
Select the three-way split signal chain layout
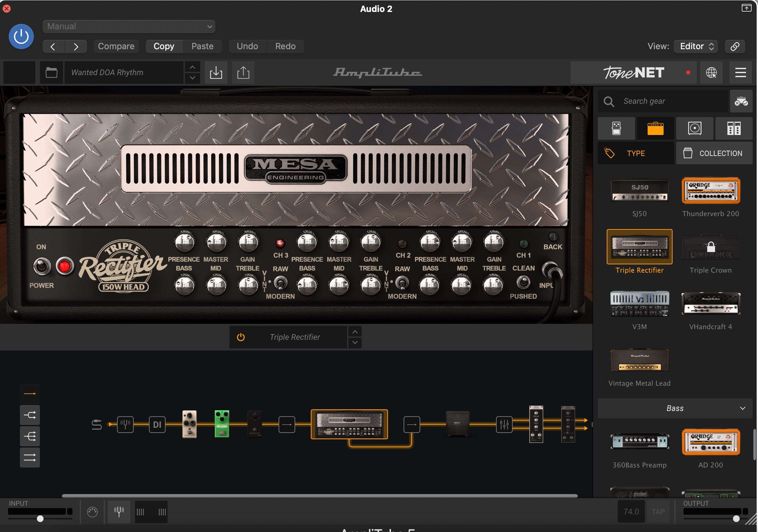point(30,436)
